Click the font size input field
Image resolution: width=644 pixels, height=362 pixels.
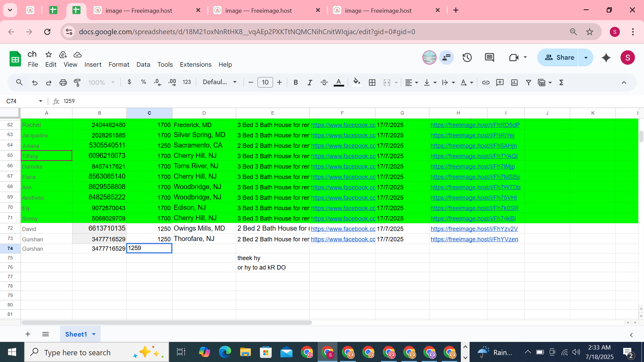(x=265, y=82)
